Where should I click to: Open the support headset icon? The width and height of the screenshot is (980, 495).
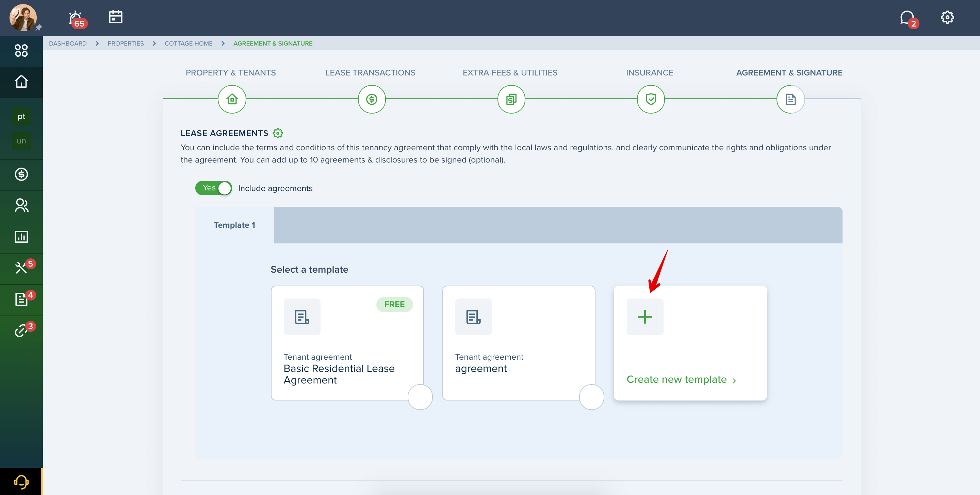21,481
